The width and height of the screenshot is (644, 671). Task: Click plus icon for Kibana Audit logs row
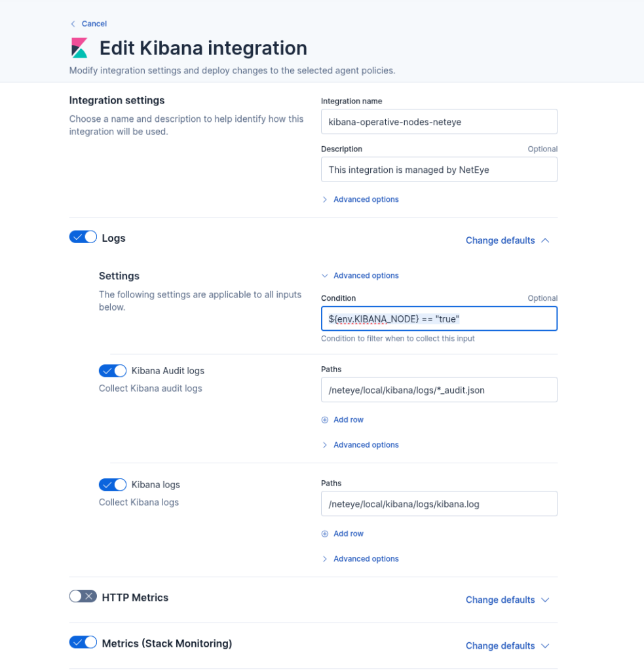pos(325,420)
